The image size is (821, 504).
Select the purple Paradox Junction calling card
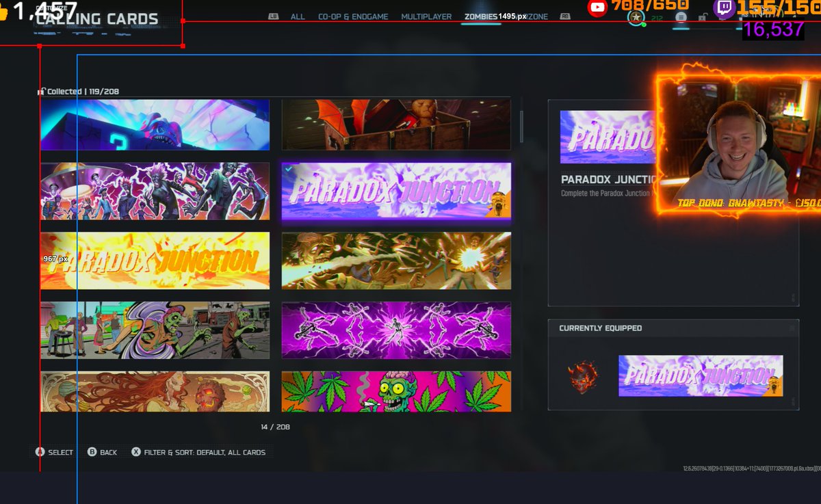(396, 191)
